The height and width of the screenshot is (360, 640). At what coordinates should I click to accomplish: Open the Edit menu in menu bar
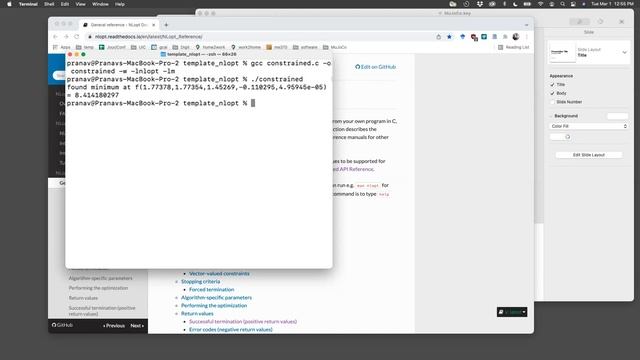(x=65, y=4)
